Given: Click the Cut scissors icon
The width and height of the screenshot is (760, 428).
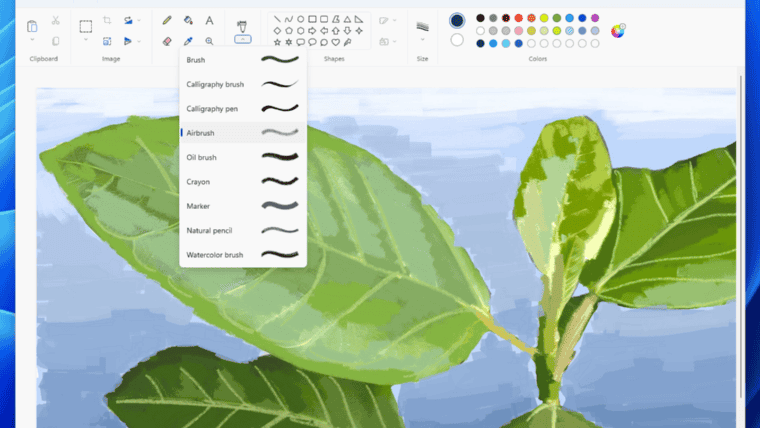Looking at the screenshot, I should click(55, 20).
